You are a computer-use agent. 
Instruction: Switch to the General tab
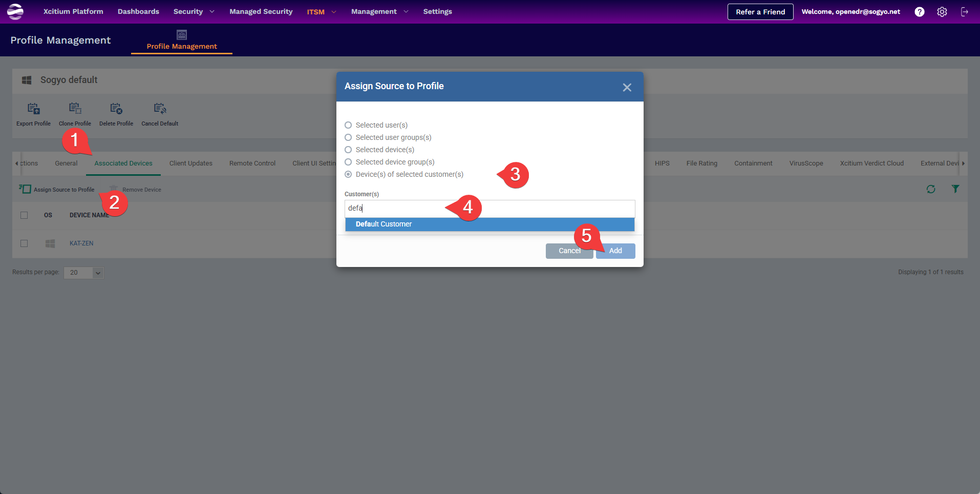66,163
